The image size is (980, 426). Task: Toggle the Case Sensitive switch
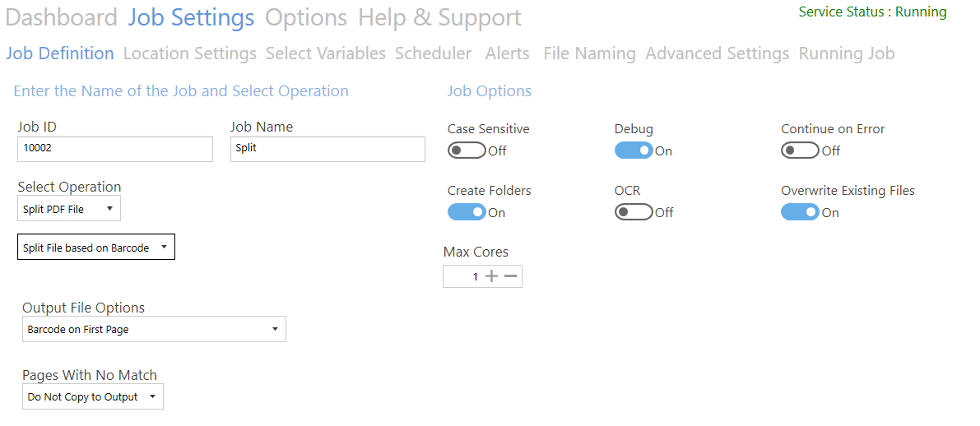click(467, 150)
